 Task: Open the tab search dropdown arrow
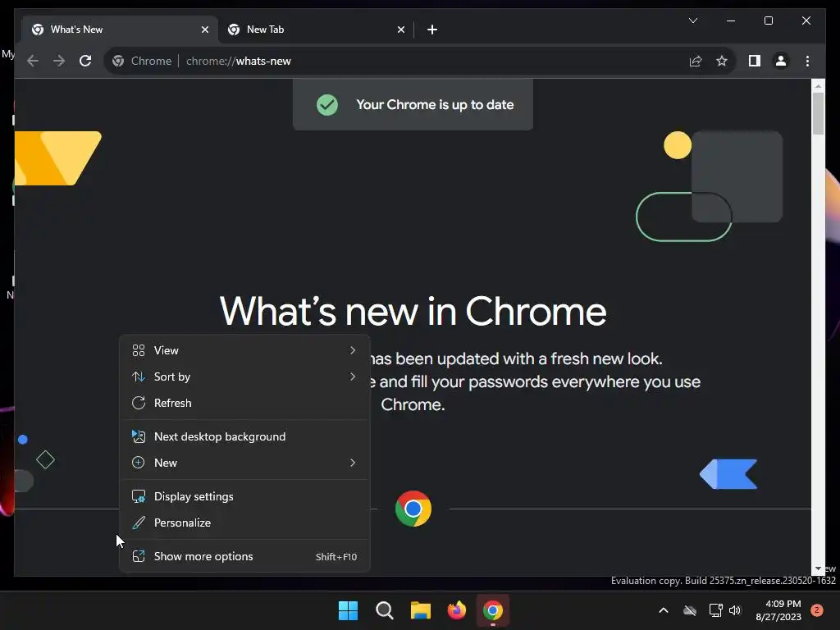pyautogui.click(x=692, y=21)
